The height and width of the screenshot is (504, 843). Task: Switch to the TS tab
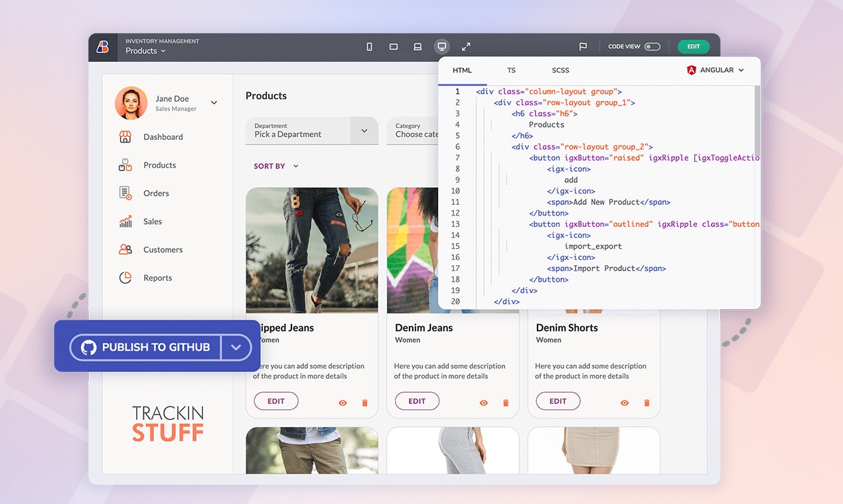[511, 70]
